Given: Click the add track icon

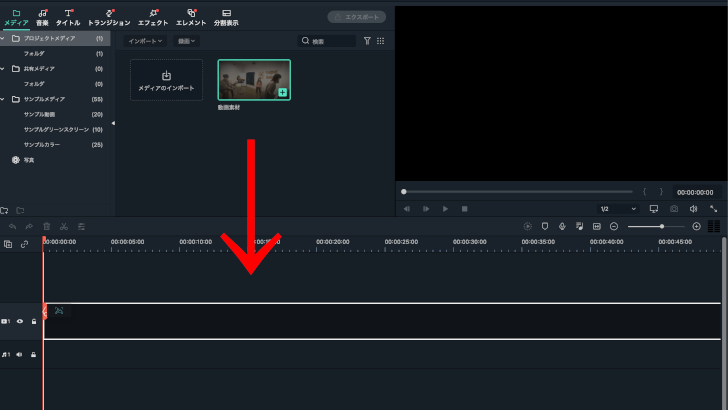Looking at the screenshot, I should pyautogui.click(x=8, y=244).
